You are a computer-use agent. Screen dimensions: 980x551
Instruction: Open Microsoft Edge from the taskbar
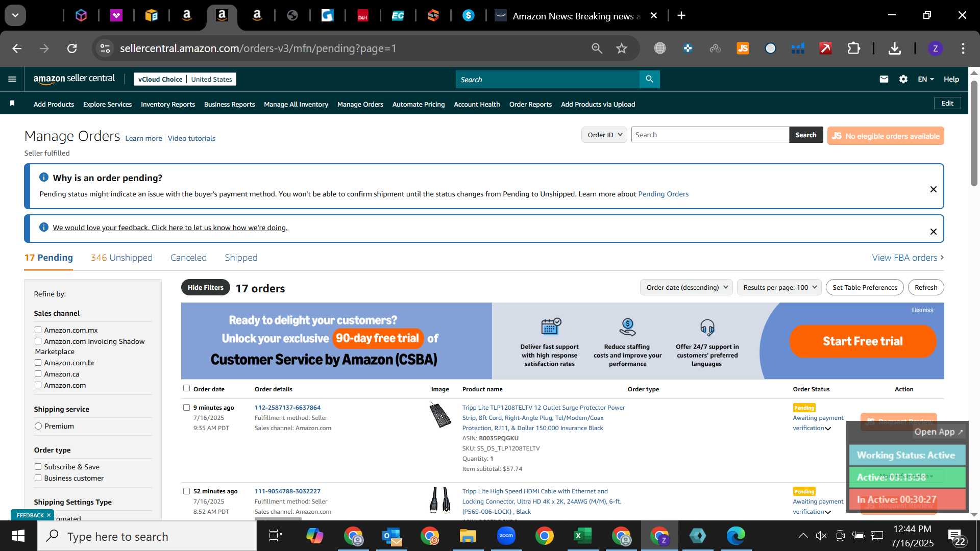click(x=736, y=536)
